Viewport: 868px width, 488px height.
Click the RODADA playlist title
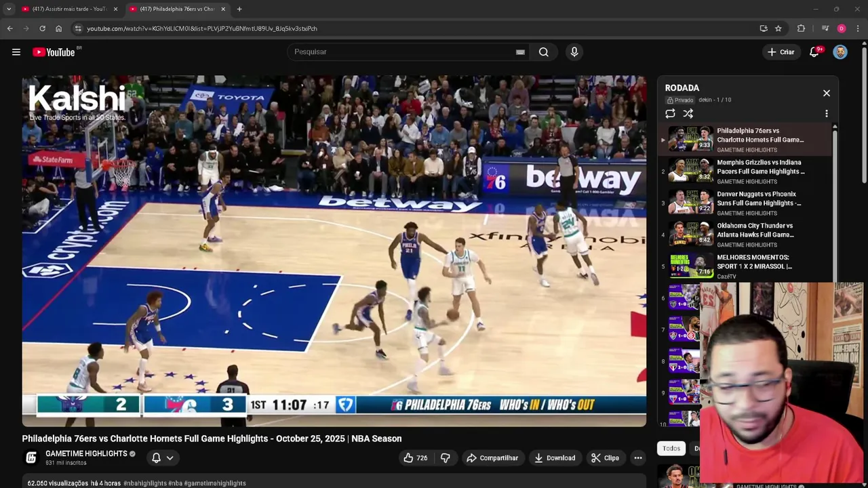tap(682, 88)
